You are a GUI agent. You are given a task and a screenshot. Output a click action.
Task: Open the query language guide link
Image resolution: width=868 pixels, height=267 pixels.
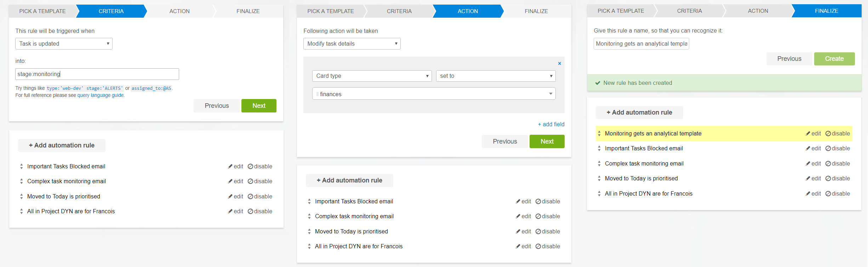[x=101, y=95]
